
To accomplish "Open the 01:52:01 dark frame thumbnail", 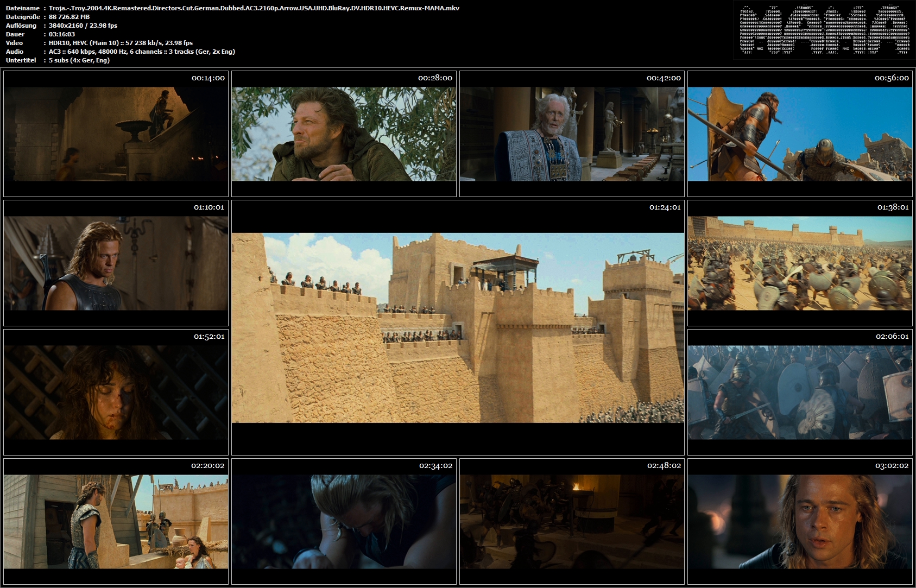I will click(x=116, y=392).
